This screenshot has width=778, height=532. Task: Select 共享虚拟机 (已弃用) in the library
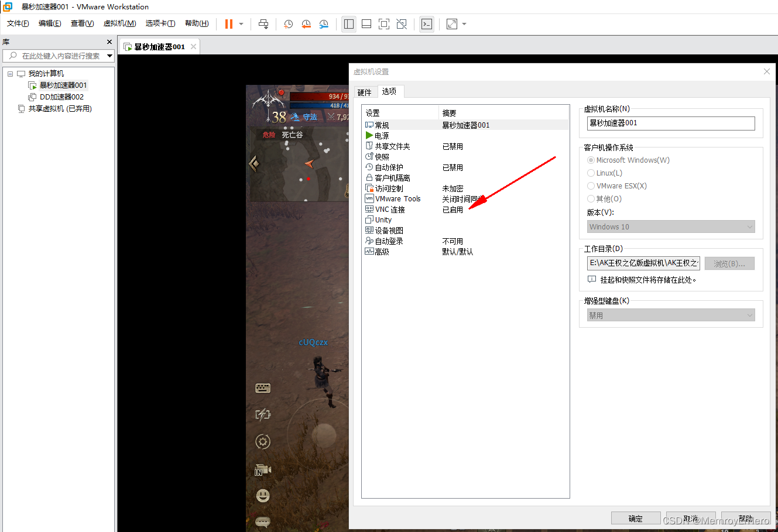pyautogui.click(x=60, y=109)
